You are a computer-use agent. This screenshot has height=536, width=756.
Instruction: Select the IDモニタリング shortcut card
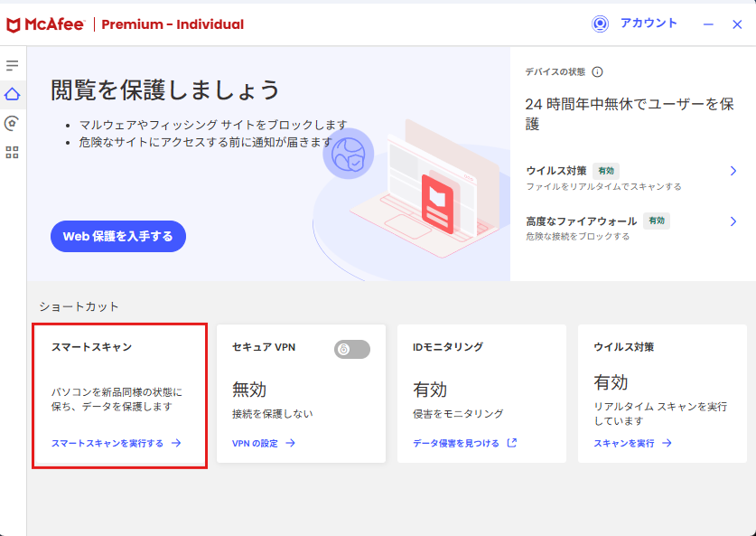pos(481,393)
